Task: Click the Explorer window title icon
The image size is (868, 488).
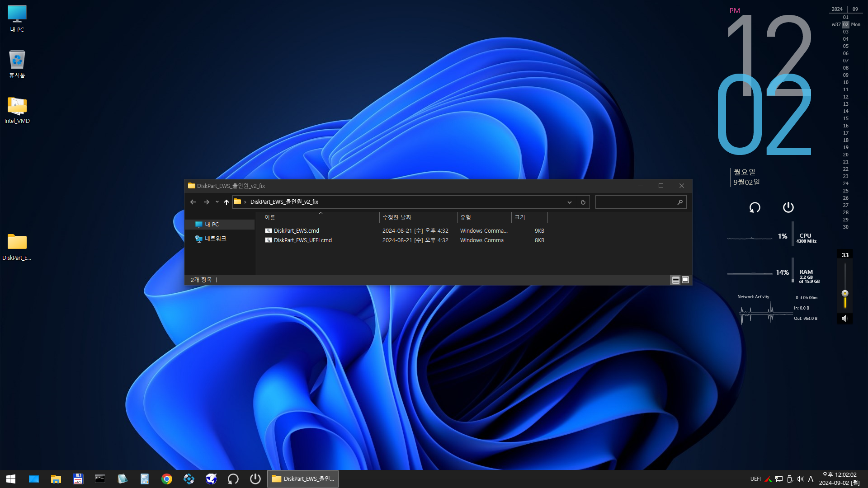Action: pos(192,186)
